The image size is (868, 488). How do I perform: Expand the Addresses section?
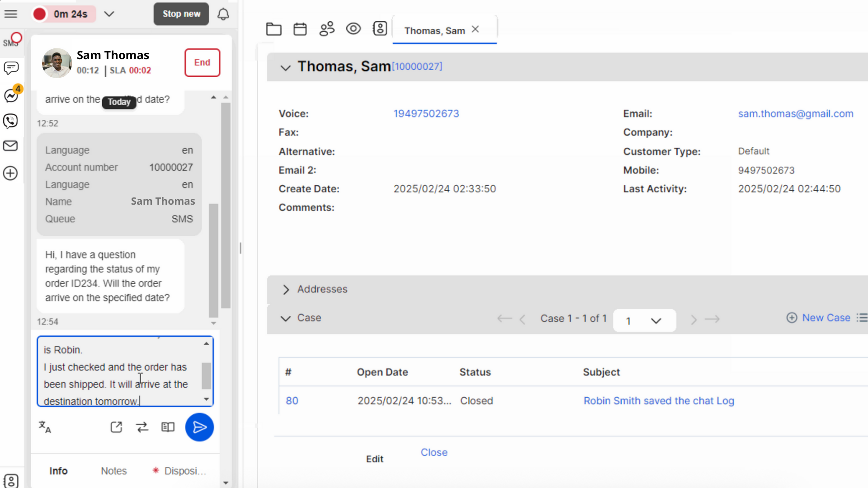pos(286,290)
